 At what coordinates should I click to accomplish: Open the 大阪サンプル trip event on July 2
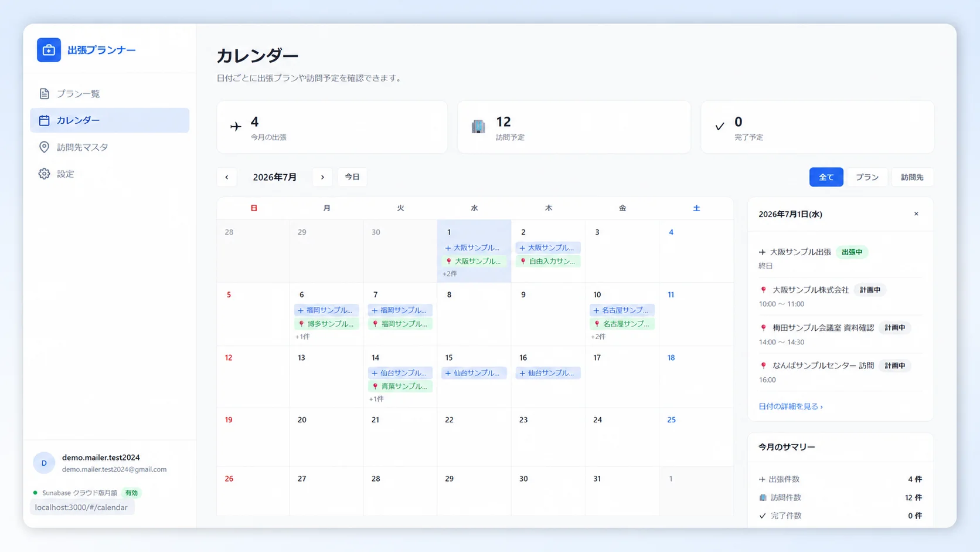pyautogui.click(x=548, y=248)
